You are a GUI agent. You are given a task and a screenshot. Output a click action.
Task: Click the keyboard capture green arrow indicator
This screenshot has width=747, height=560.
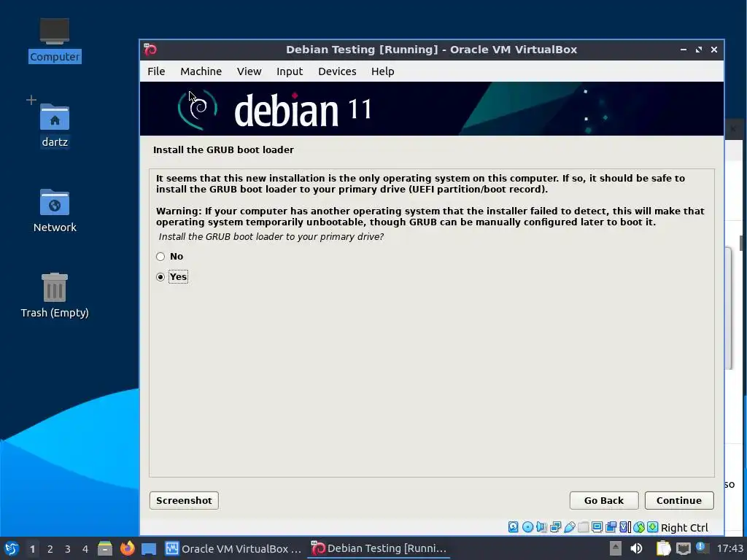653,527
